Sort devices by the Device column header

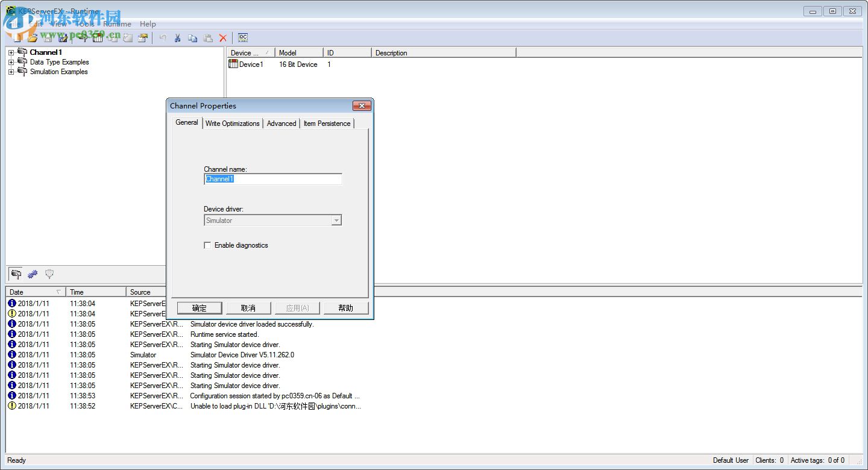click(x=251, y=53)
